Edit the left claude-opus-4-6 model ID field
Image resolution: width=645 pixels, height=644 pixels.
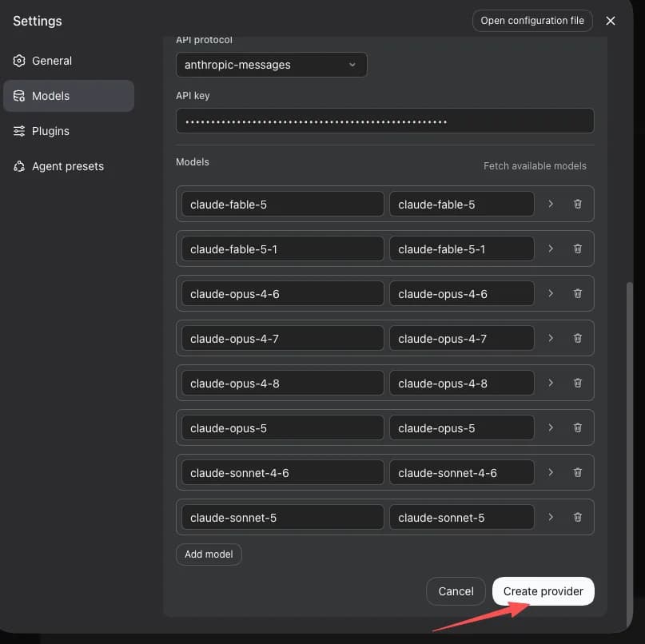coord(283,293)
